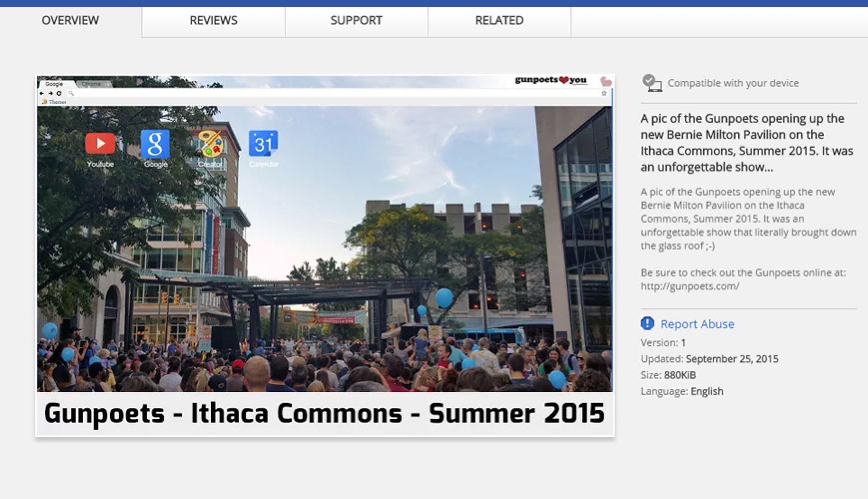The image size is (868, 499).
Task: Go to the Overview tab
Action: 70,20
